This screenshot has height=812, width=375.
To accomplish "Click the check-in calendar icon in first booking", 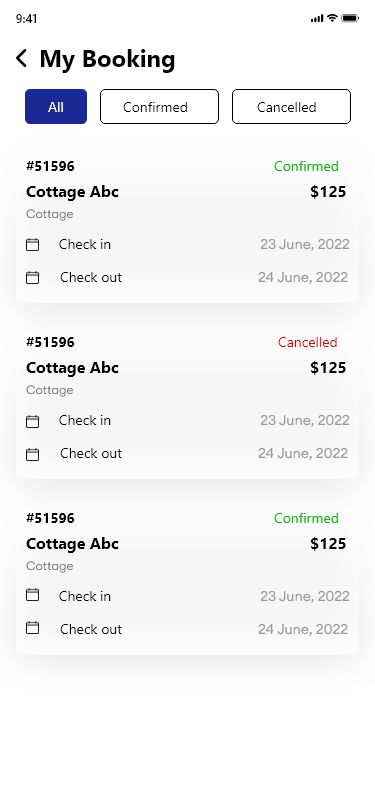I will pyautogui.click(x=33, y=244).
